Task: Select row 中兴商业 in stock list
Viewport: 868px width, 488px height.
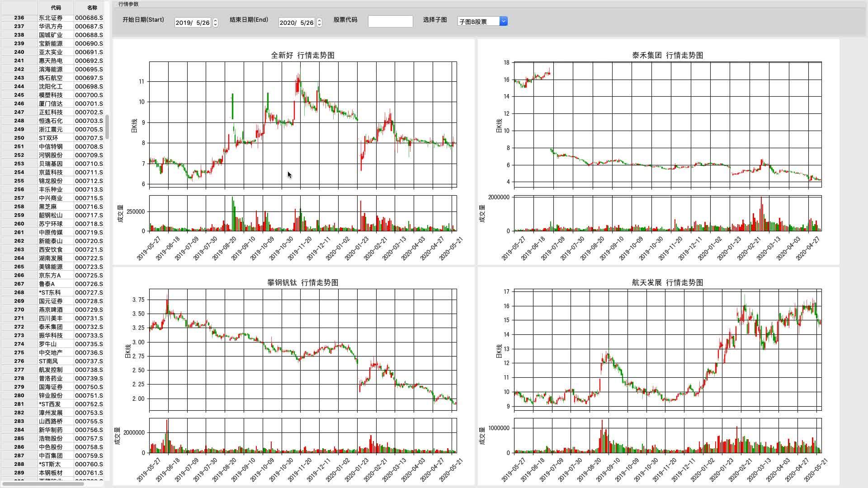Action: (x=52, y=198)
